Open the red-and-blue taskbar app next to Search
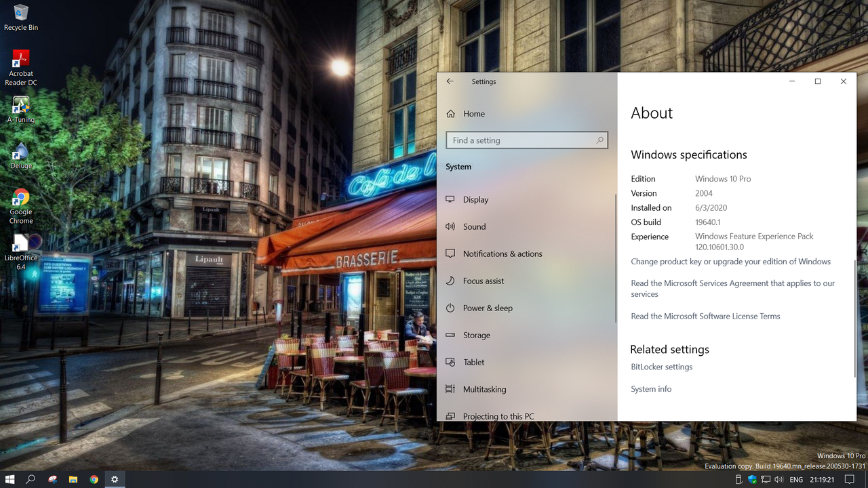This screenshot has height=488, width=868. point(52,479)
